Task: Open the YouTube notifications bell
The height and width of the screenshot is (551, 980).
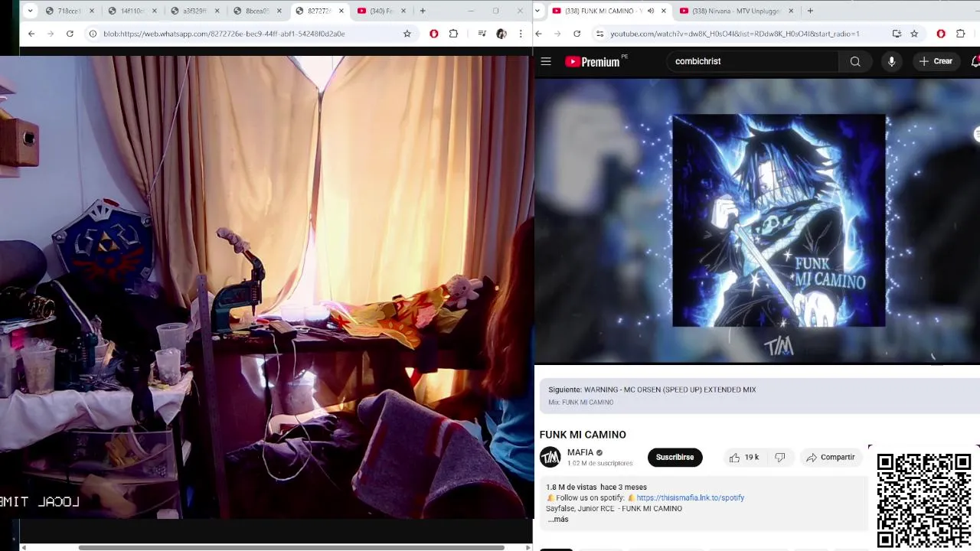Action: (975, 61)
